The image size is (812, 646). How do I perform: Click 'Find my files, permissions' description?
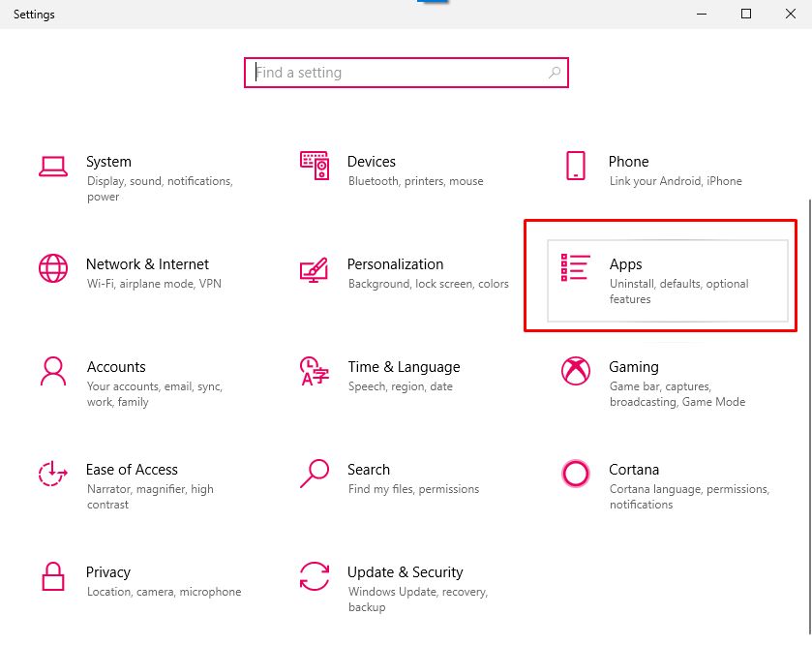tap(414, 488)
